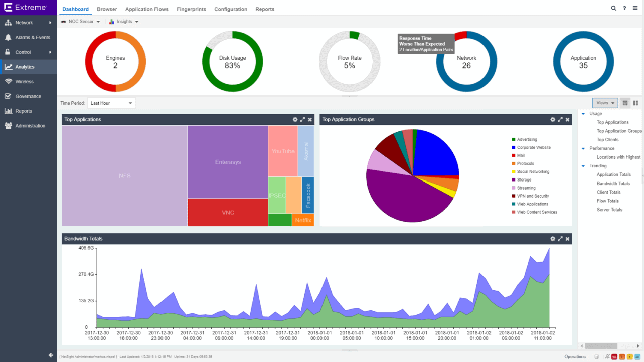
Task: Open the NOC Sensor selector
Action: tap(80, 21)
